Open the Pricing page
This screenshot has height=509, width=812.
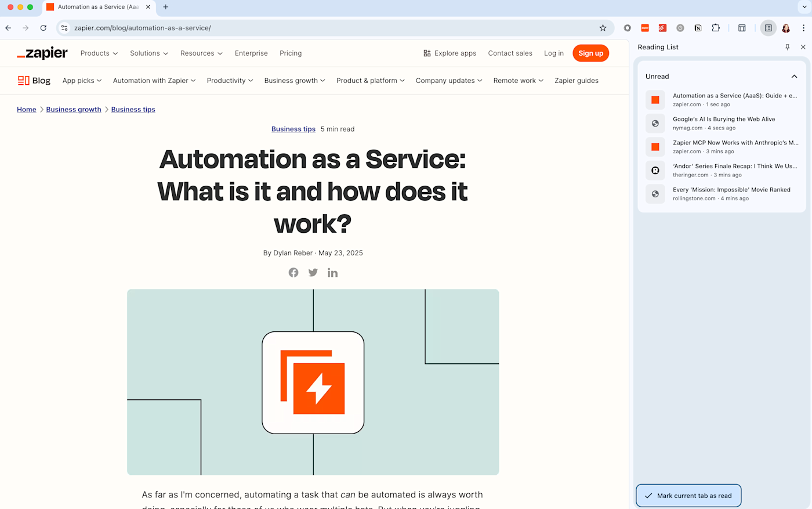(x=291, y=53)
